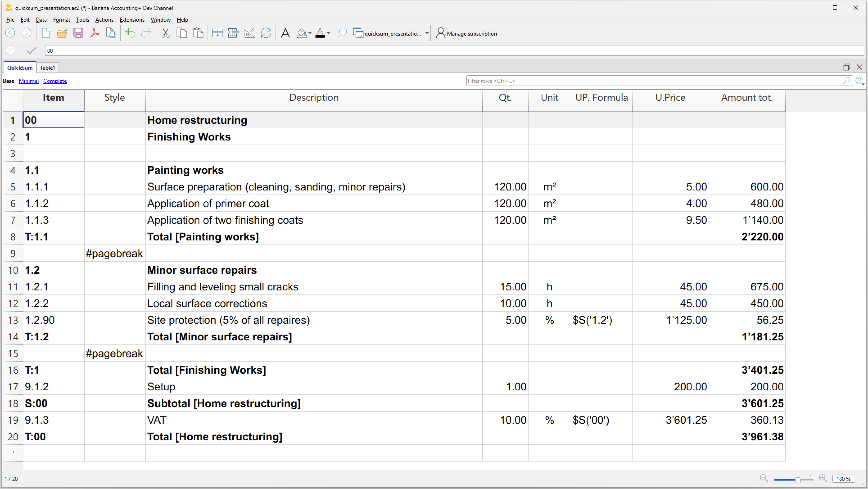Click the zoom level slider handle
The height and width of the screenshot is (489, 868).
(798, 480)
